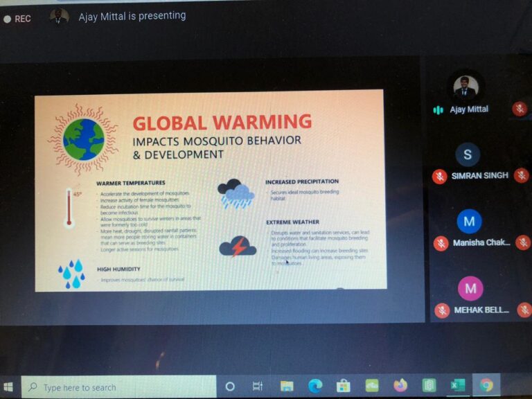Switch to Google Chrome in the taskbar
This screenshot has height=399, width=532.
click(486, 384)
